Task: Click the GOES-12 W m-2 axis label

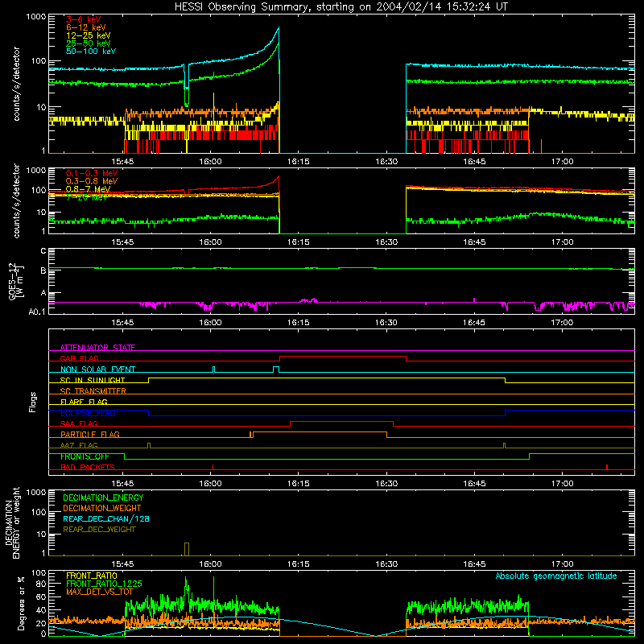Action: pyautogui.click(x=16, y=281)
